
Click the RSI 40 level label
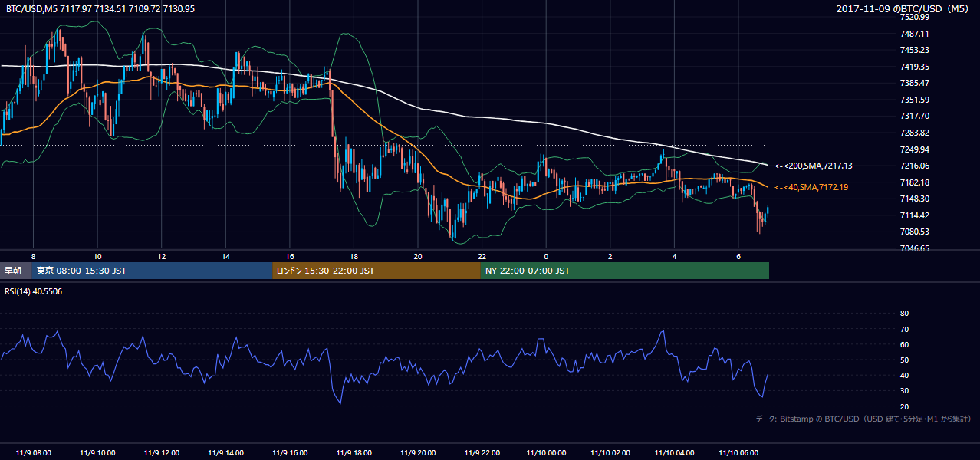pos(904,375)
